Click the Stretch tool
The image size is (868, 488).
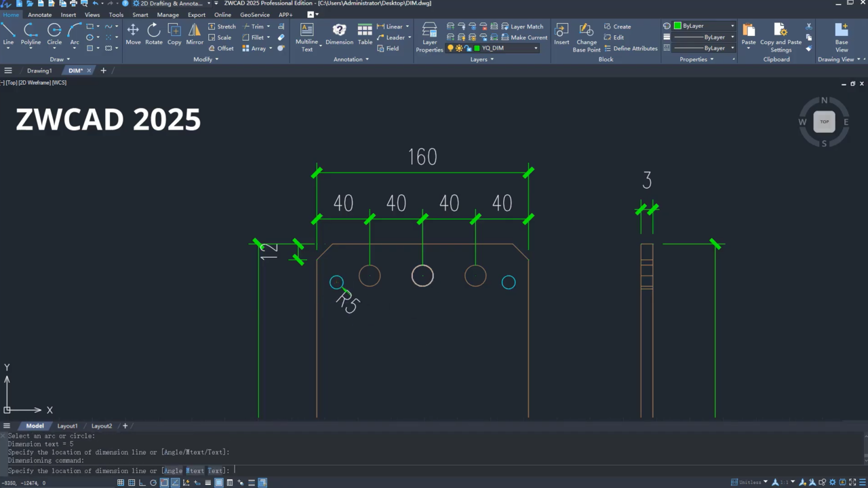222,26
